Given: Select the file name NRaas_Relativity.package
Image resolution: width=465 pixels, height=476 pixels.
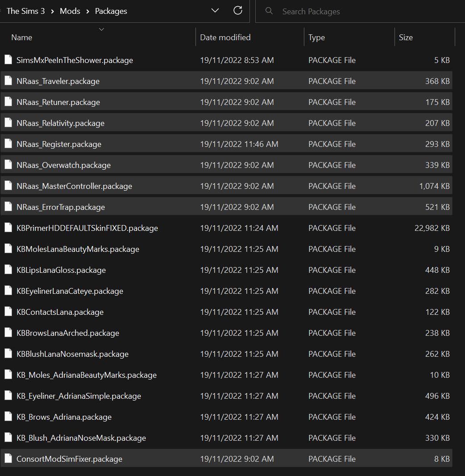Looking at the screenshot, I should click(x=60, y=123).
